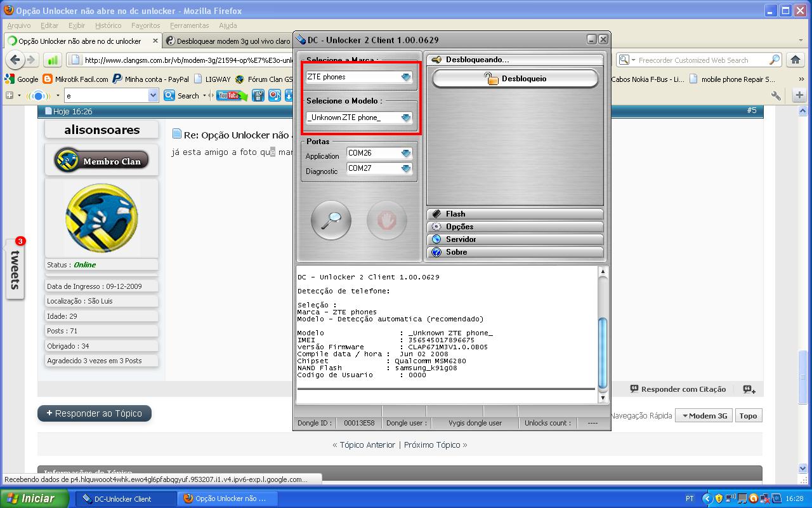Click multi-quote plus icon

749,389
